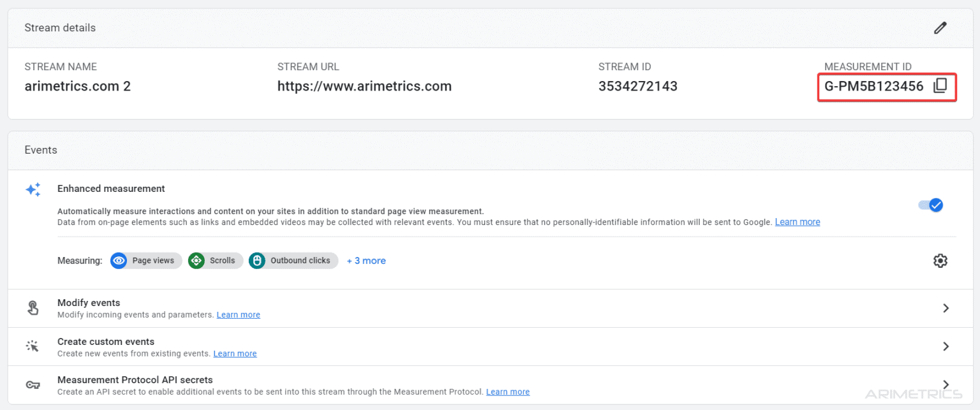Open Learn more for Enhanced measurement

pos(797,221)
